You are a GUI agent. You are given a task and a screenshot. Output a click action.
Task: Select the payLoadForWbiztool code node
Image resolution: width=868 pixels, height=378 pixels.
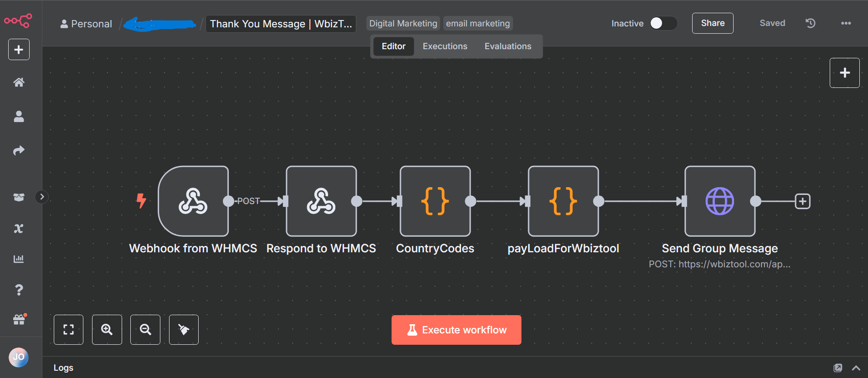pyautogui.click(x=563, y=201)
